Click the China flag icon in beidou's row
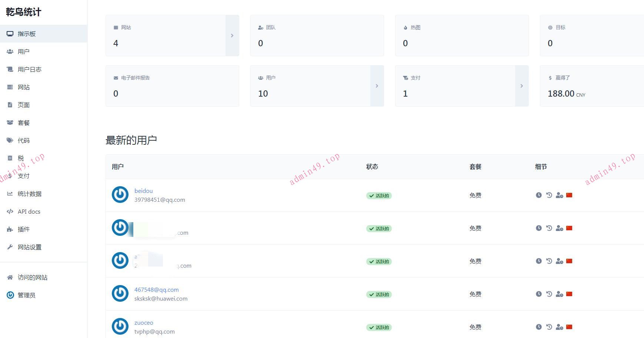644x338 pixels. click(569, 195)
